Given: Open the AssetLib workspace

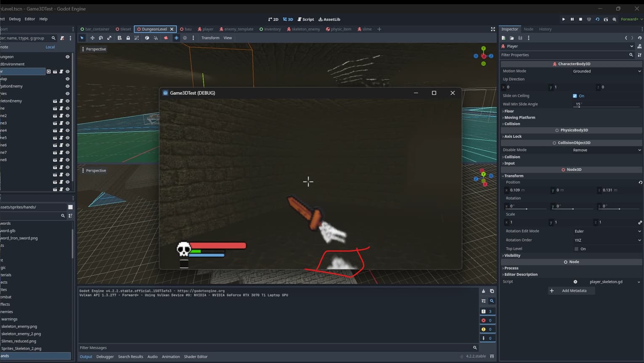Looking at the screenshot, I should [329, 19].
